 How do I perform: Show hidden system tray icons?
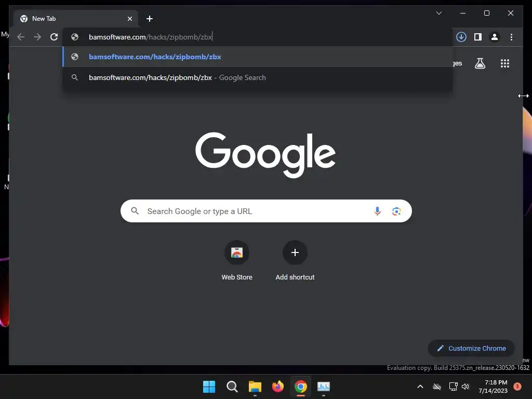click(x=420, y=387)
